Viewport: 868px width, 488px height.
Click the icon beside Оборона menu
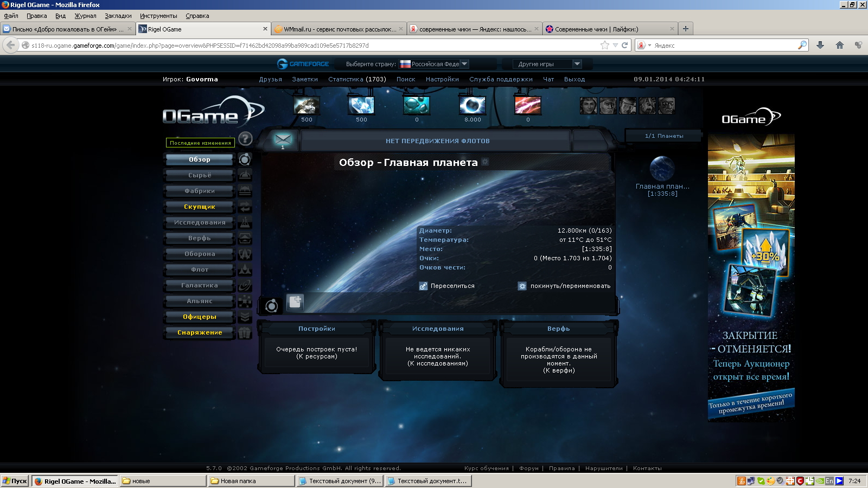pos(245,253)
